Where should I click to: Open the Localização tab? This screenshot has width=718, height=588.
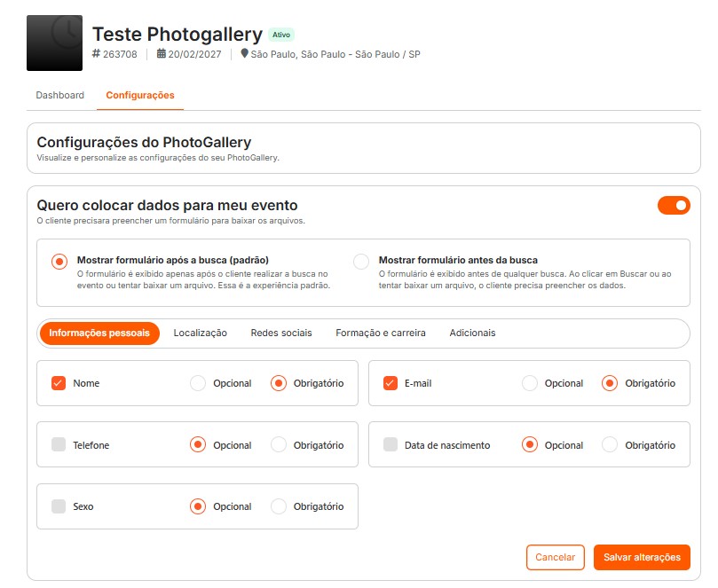tap(200, 333)
